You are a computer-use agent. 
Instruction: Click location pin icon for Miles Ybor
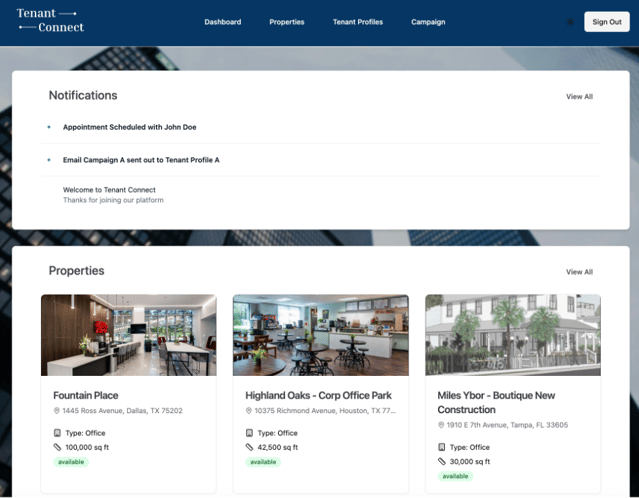(x=441, y=425)
